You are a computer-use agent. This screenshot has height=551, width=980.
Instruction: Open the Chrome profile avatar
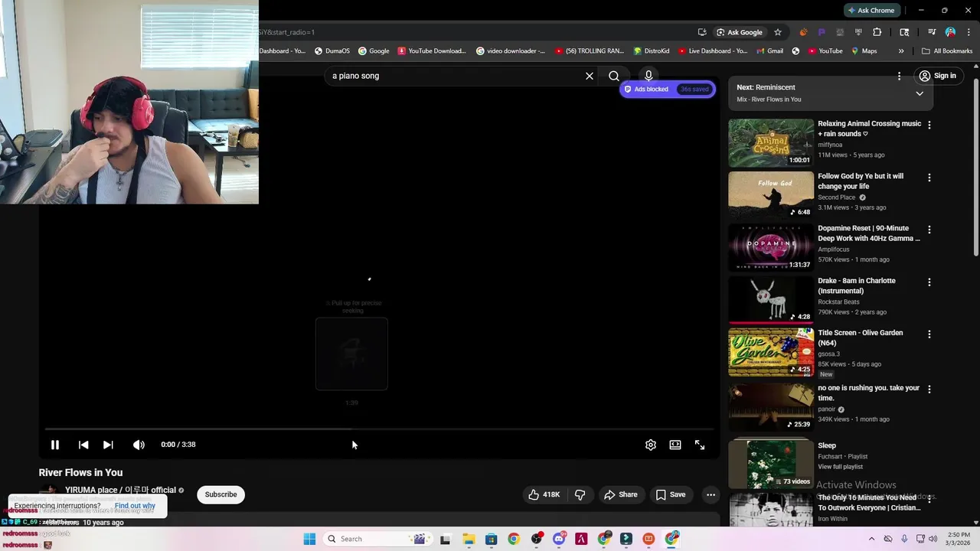coord(950,32)
